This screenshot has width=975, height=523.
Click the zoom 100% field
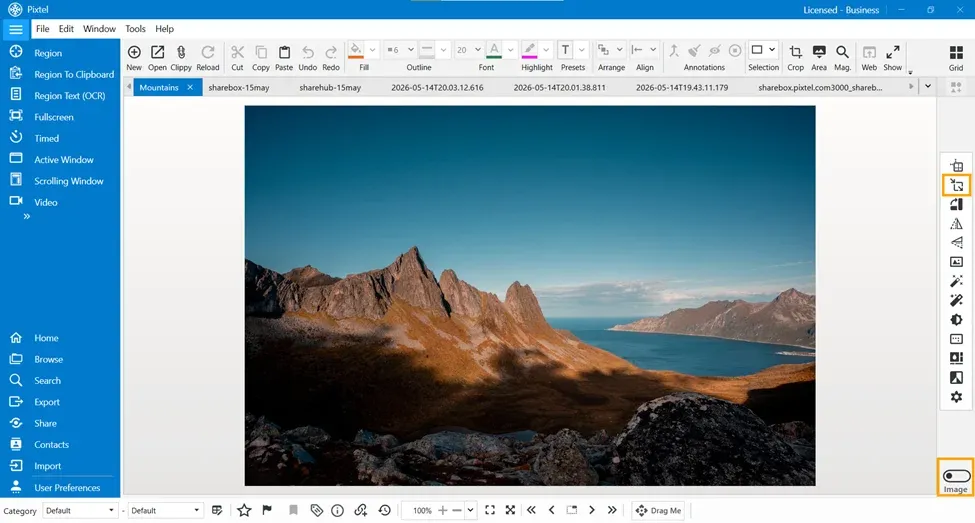[x=422, y=511]
